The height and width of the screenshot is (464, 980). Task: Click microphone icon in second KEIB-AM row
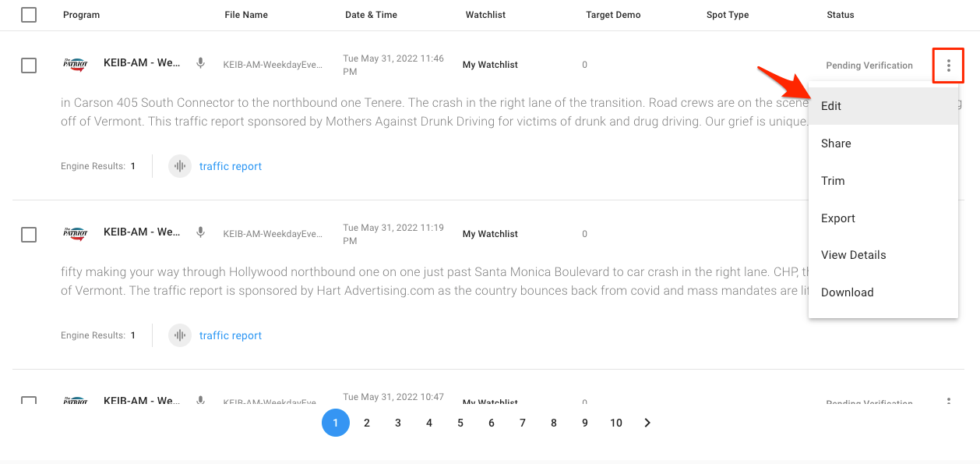(x=200, y=232)
